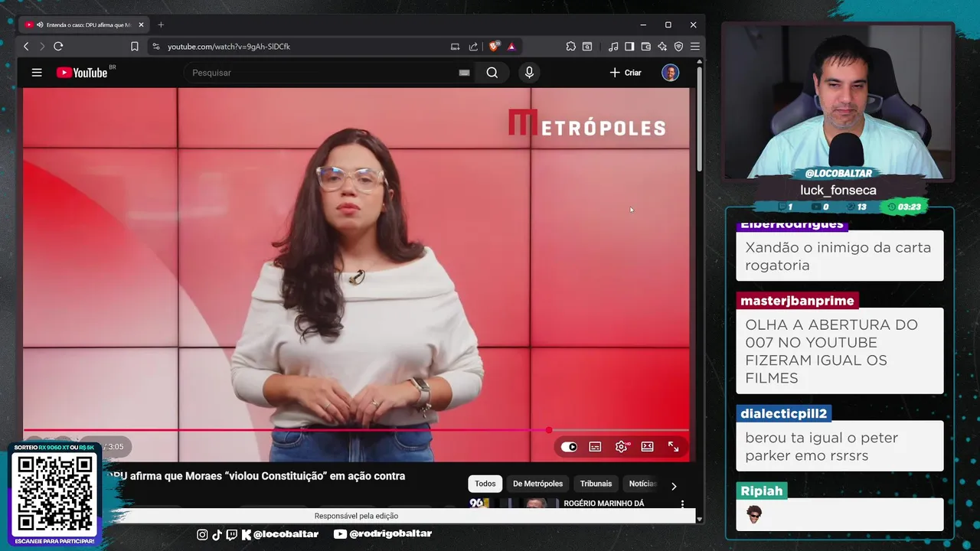Select the Tribunais filter chip

pos(596,484)
